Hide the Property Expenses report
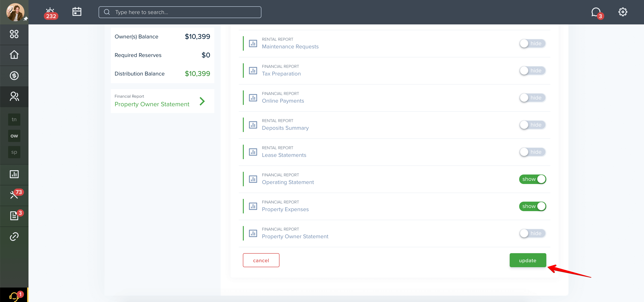The height and width of the screenshot is (302, 644). click(533, 206)
